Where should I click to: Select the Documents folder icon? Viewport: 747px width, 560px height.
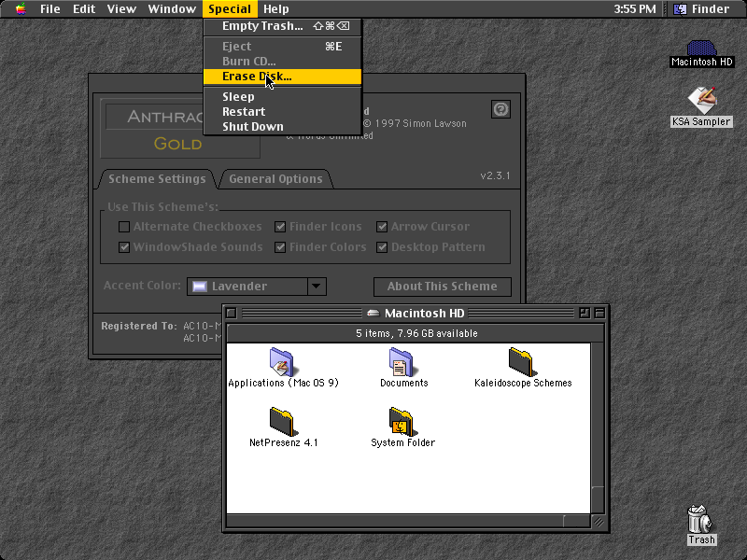pos(402,362)
